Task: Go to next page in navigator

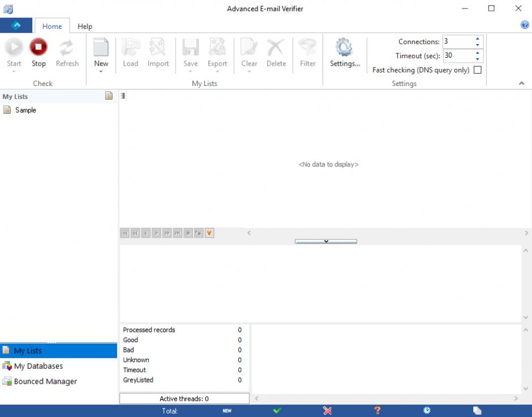Action: 167,233
